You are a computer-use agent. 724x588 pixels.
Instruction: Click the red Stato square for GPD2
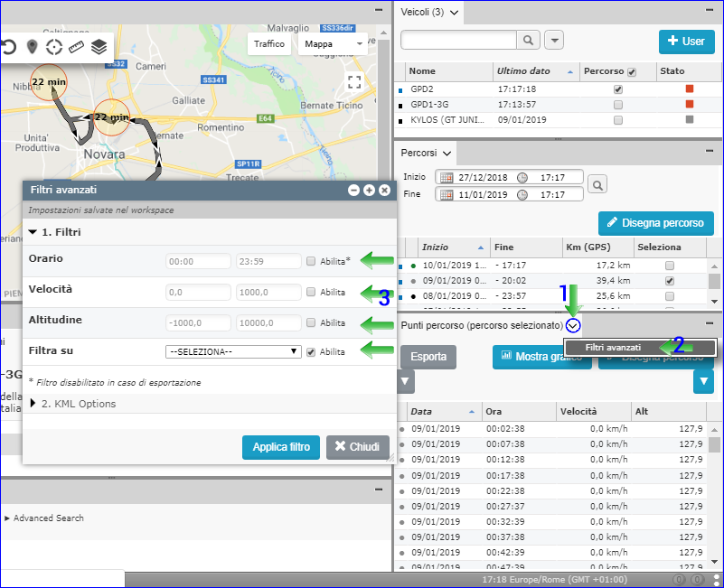point(690,89)
